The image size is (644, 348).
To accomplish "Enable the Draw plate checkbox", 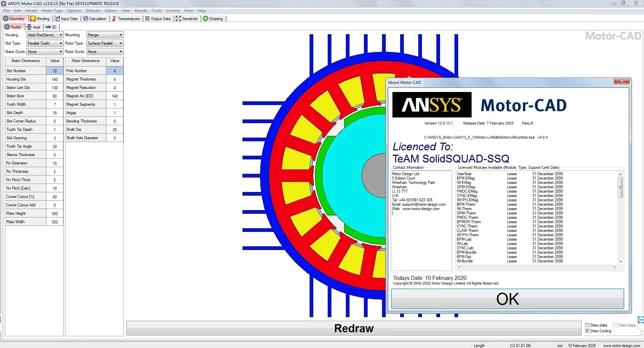I will point(587,325).
